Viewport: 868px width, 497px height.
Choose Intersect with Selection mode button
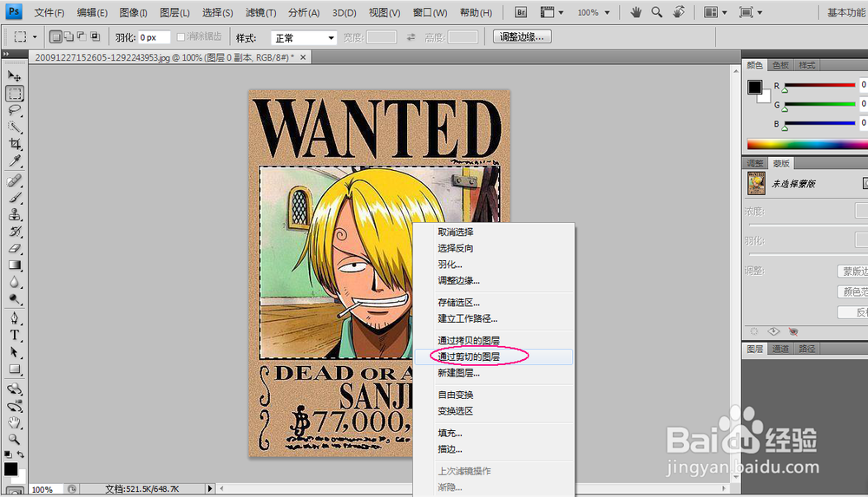tap(95, 37)
